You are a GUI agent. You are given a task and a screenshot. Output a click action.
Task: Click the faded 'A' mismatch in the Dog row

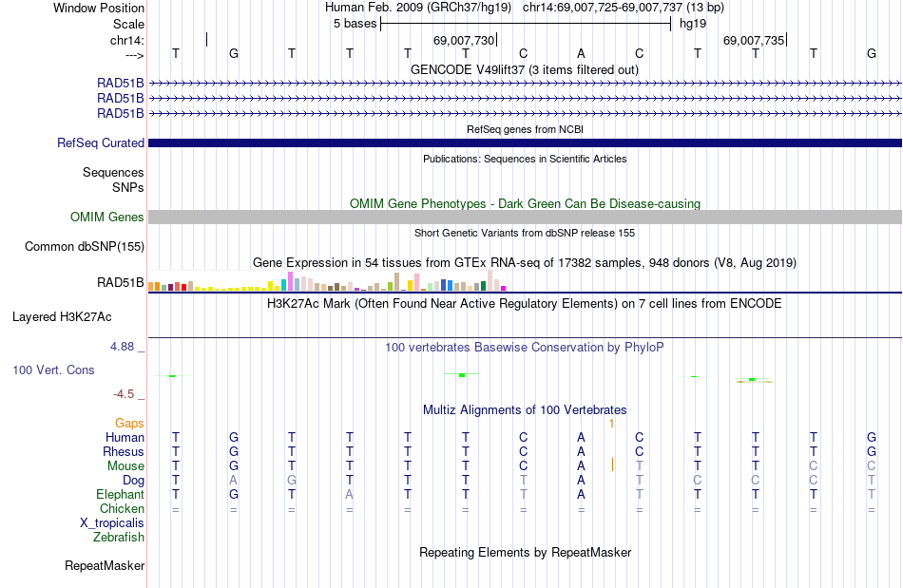(233, 481)
